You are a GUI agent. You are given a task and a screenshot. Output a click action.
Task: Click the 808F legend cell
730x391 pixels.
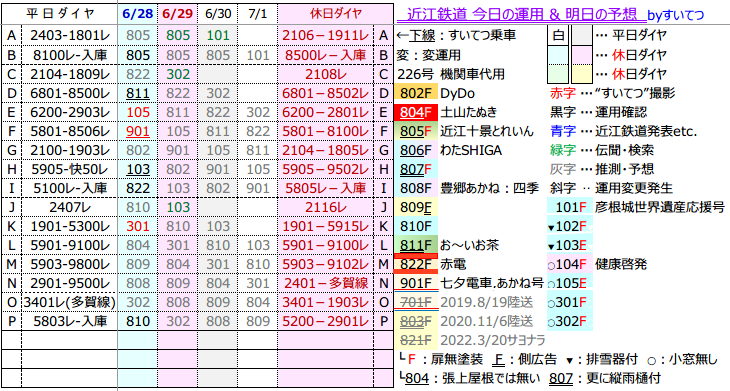click(416, 188)
